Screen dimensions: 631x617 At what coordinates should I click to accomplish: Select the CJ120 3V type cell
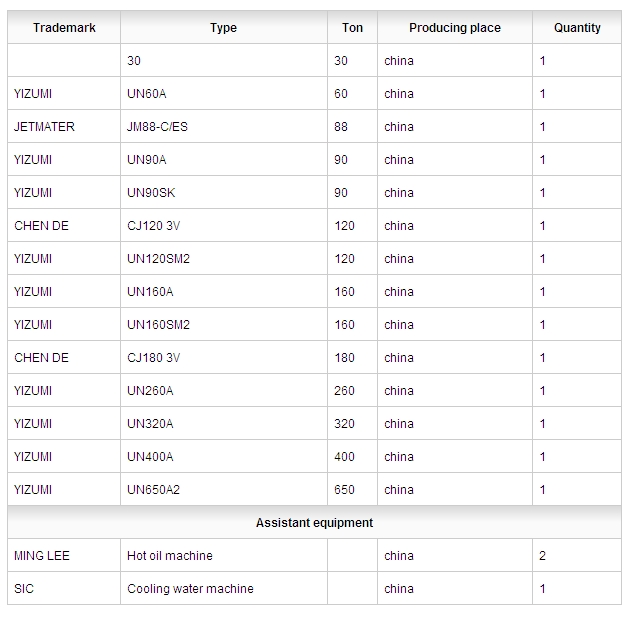click(x=224, y=225)
